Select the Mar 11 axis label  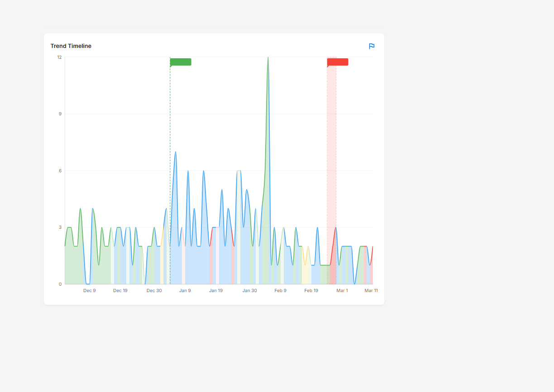click(371, 290)
